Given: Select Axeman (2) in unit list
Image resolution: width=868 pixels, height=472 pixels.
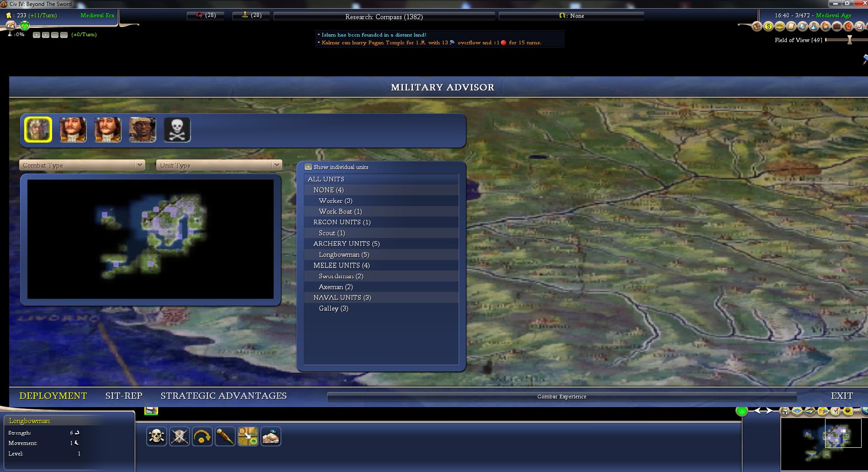Looking at the screenshot, I should point(381,287).
